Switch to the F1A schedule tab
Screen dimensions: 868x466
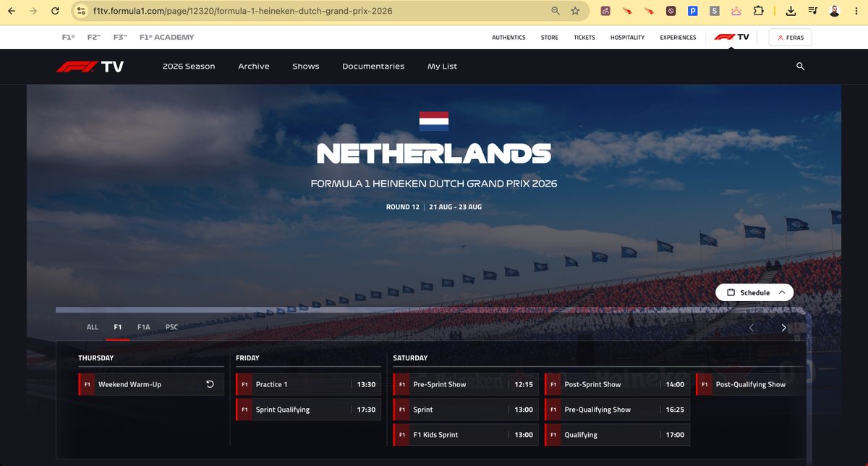coord(143,327)
